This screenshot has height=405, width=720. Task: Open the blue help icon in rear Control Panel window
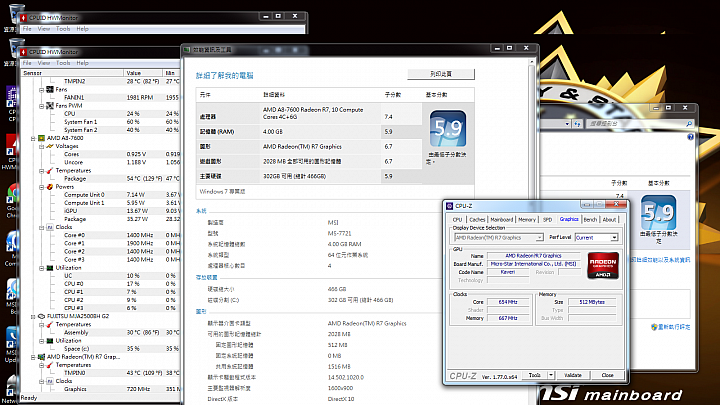(x=690, y=137)
